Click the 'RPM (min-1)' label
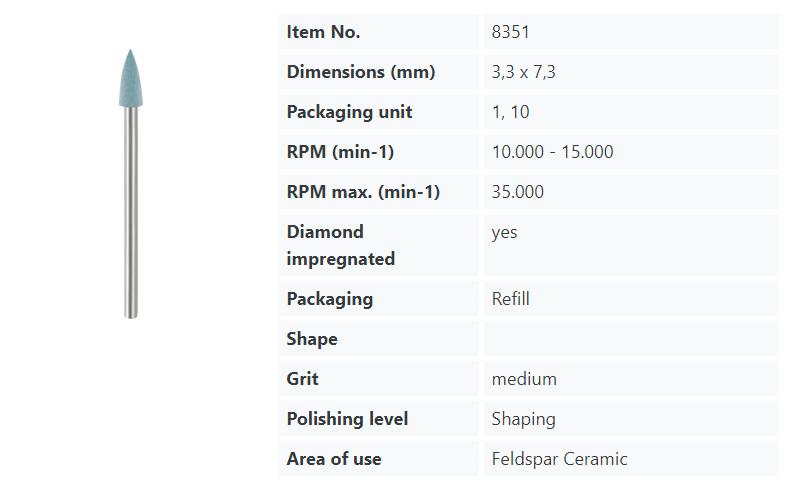This screenshot has height=486, width=788. click(340, 152)
